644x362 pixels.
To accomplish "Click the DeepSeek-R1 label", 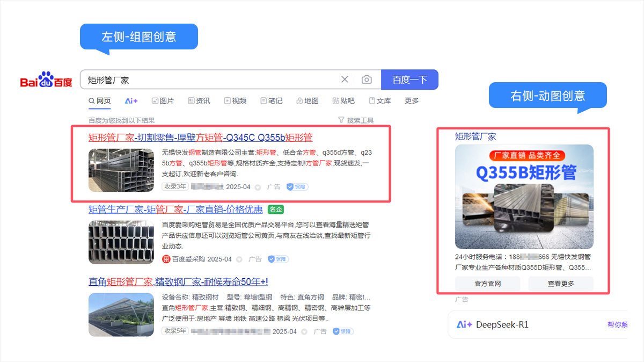I will click(x=502, y=324).
